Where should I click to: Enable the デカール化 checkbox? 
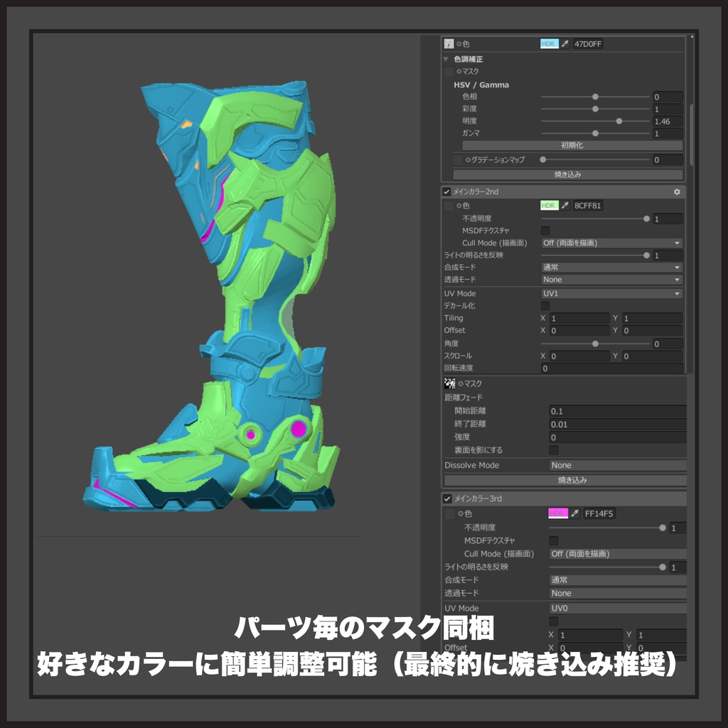pyautogui.click(x=545, y=306)
